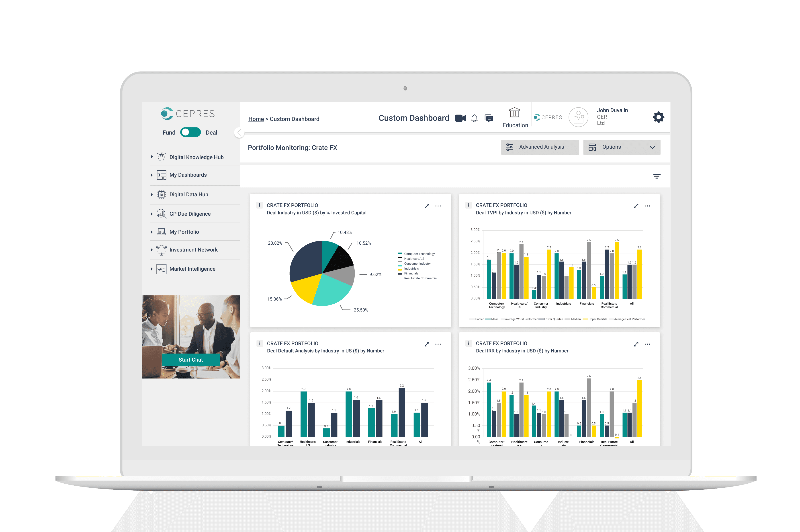
Task: Click info icon on Invested Capital chart
Action: click(260, 205)
